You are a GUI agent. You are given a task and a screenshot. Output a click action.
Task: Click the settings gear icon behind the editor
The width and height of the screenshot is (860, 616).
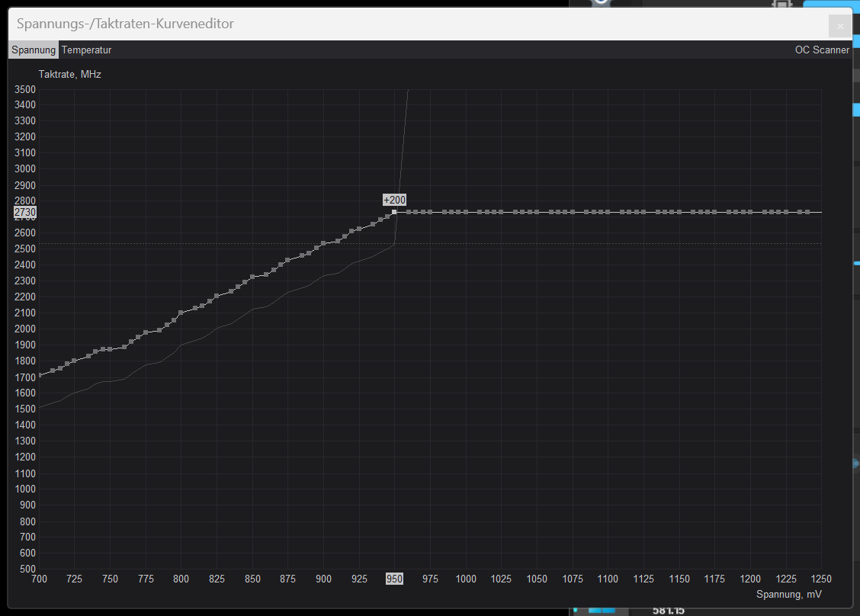[x=783, y=3]
